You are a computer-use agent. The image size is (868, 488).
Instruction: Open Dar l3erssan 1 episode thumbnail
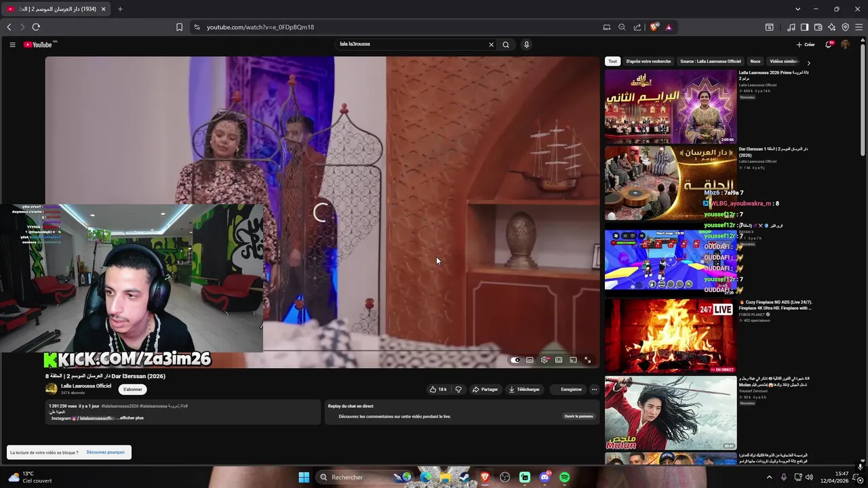[x=671, y=183]
